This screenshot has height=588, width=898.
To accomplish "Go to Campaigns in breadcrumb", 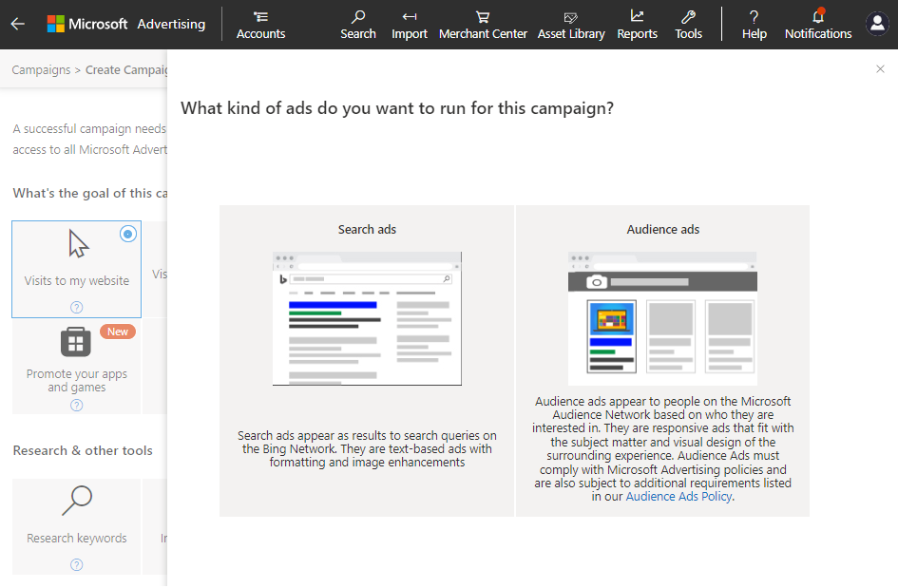I will [x=41, y=69].
